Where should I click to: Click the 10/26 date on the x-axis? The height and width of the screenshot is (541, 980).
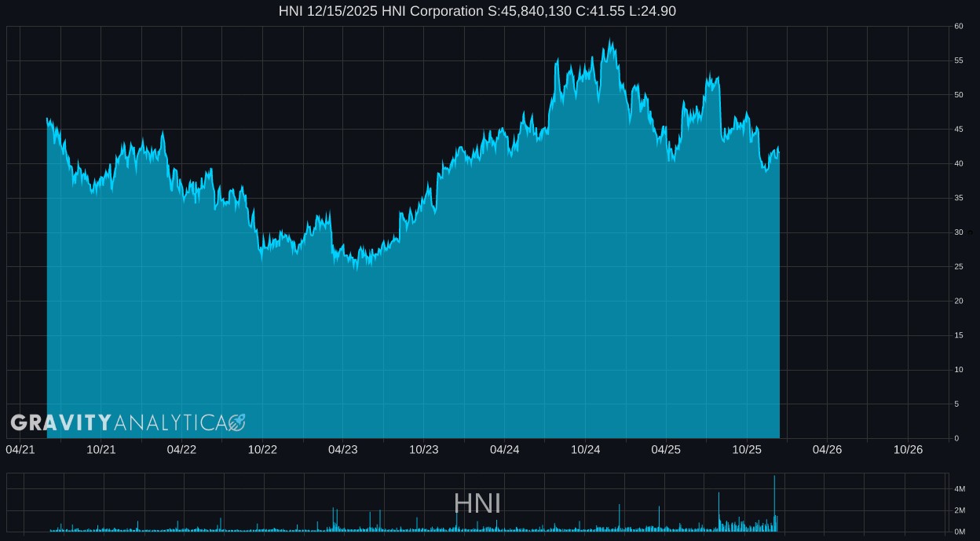click(x=908, y=449)
